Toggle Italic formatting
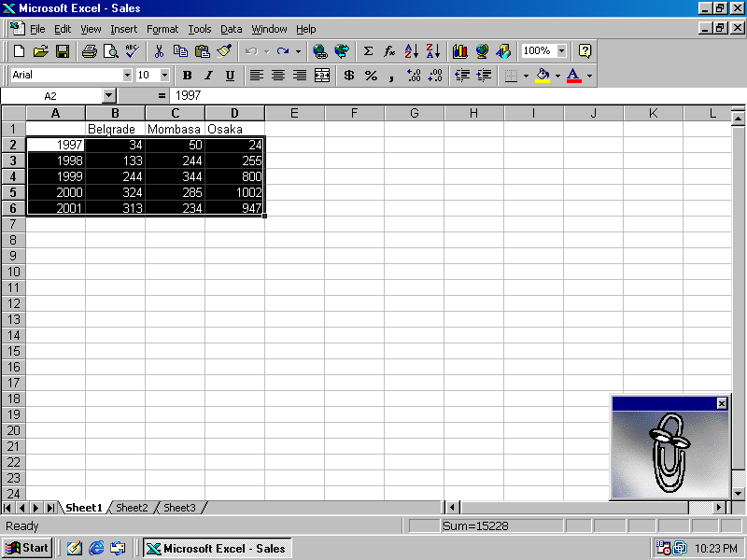 point(208,76)
